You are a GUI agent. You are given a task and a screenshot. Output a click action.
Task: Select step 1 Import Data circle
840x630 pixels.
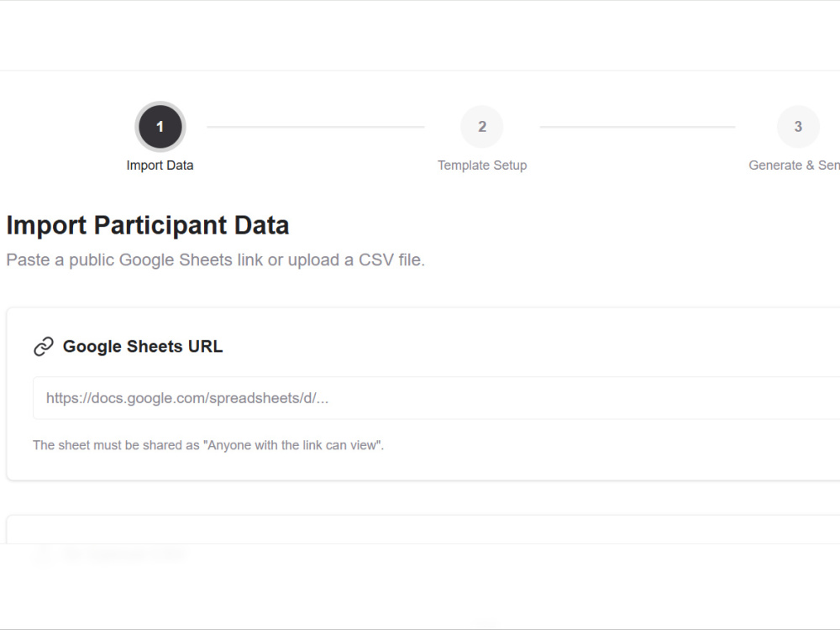click(x=160, y=127)
